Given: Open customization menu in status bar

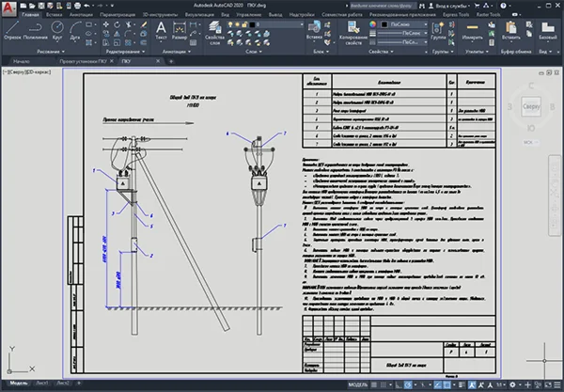Looking at the screenshot, I should click(x=557, y=384).
